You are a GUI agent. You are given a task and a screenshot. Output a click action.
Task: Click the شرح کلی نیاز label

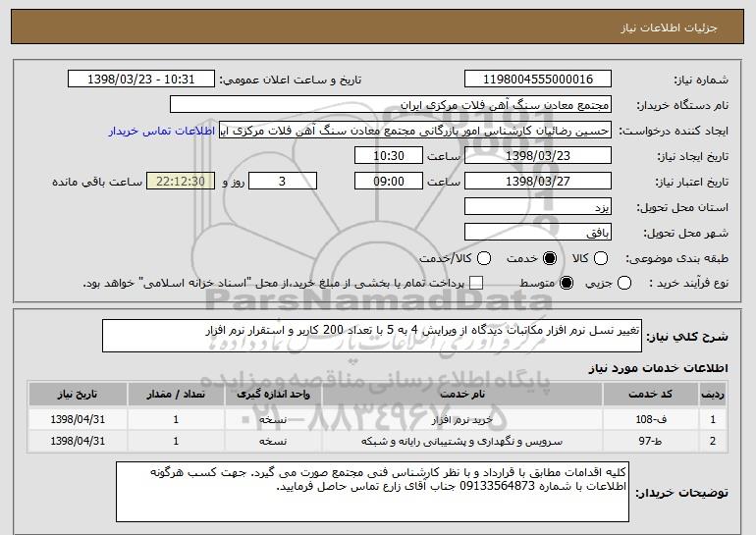pos(687,337)
